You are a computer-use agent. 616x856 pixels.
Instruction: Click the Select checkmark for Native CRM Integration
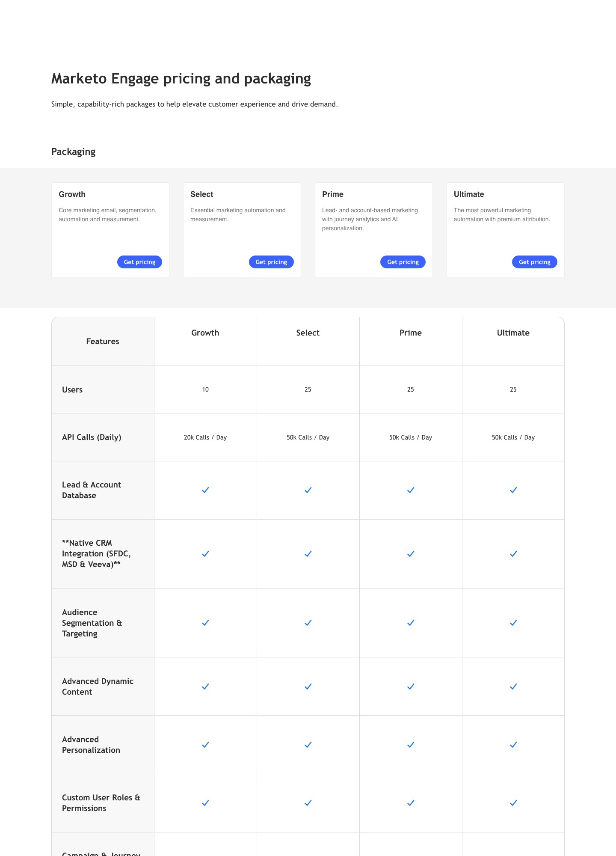pos(308,554)
